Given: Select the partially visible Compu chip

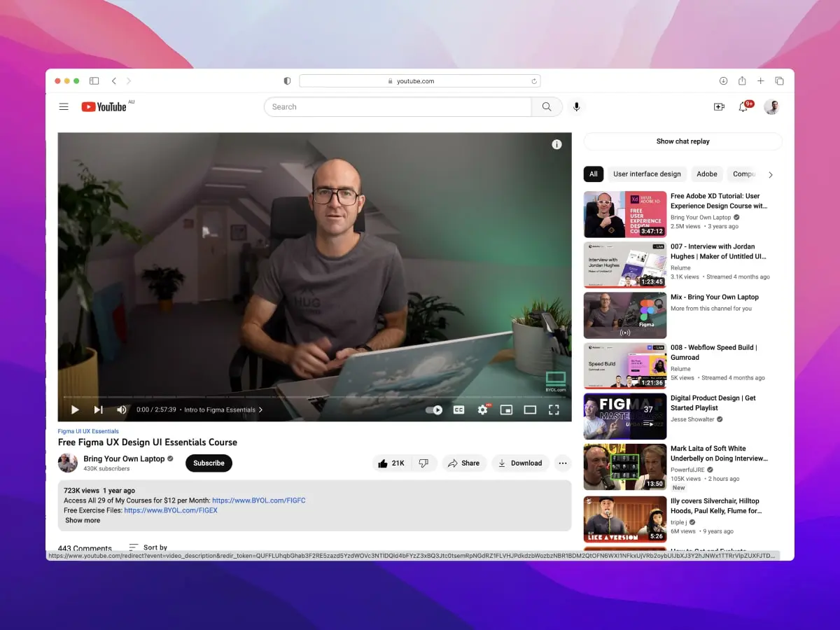Looking at the screenshot, I should tap(743, 174).
